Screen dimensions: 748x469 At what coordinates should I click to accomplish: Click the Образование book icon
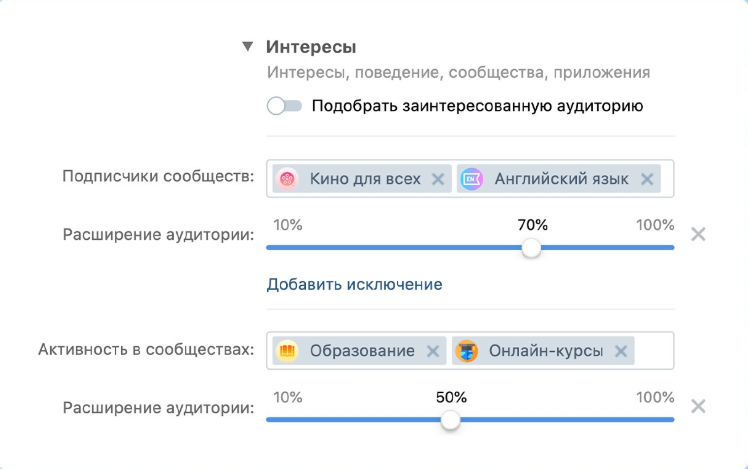(x=287, y=351)
